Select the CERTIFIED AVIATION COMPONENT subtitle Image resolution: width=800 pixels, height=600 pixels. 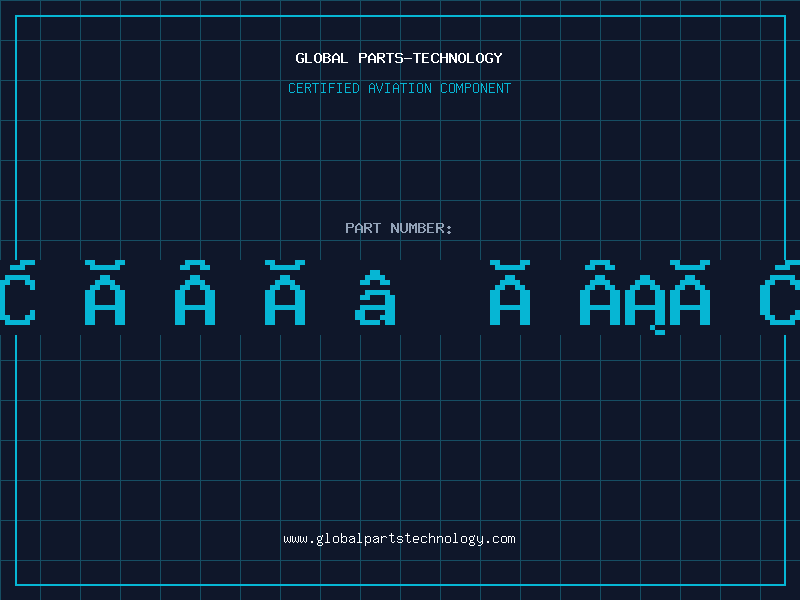pos(399,88)
